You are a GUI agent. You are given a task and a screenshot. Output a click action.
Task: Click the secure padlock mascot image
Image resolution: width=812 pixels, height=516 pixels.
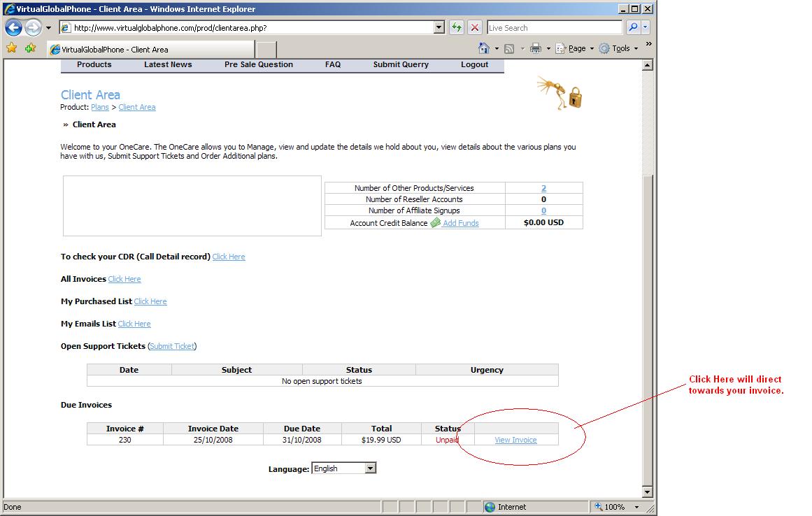click(560, 92)
